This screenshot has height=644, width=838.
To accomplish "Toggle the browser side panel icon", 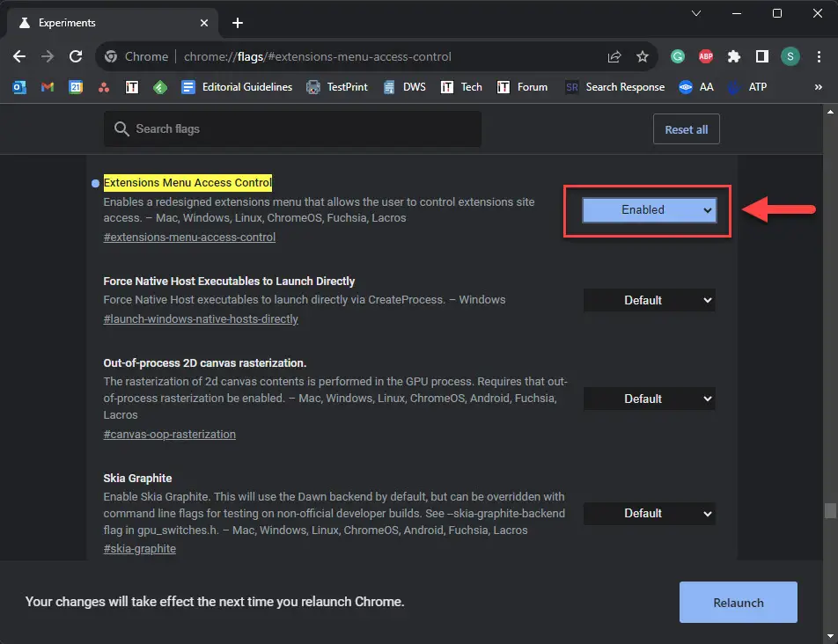I will pyautogui.click(x=761, y=56).
